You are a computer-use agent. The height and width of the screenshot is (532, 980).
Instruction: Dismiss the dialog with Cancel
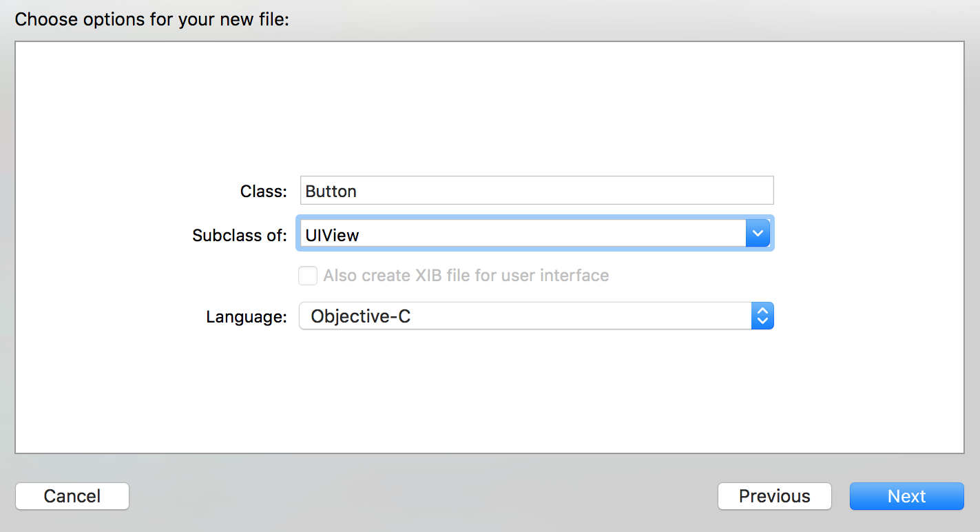point(72,496)
